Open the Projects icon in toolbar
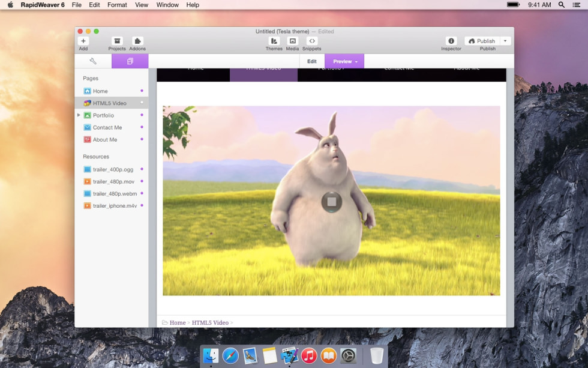Viewport: 588px width, 368px height. pyautogui.click(x=117, y=41)
